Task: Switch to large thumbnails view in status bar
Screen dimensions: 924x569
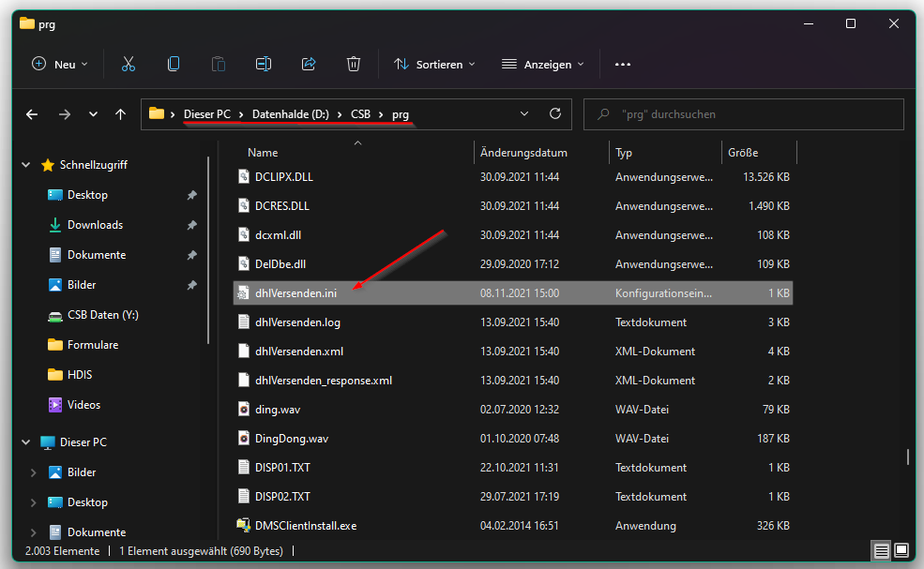Action: [901, 551]
